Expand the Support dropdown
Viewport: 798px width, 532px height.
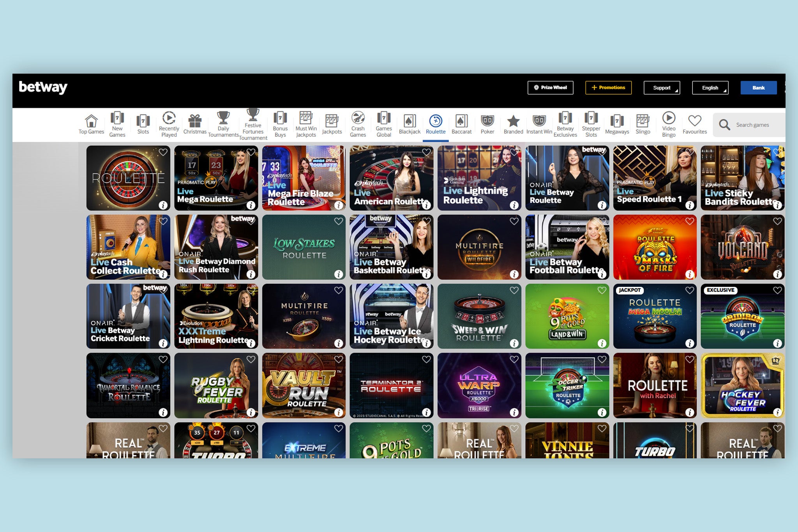pos(662,88)
